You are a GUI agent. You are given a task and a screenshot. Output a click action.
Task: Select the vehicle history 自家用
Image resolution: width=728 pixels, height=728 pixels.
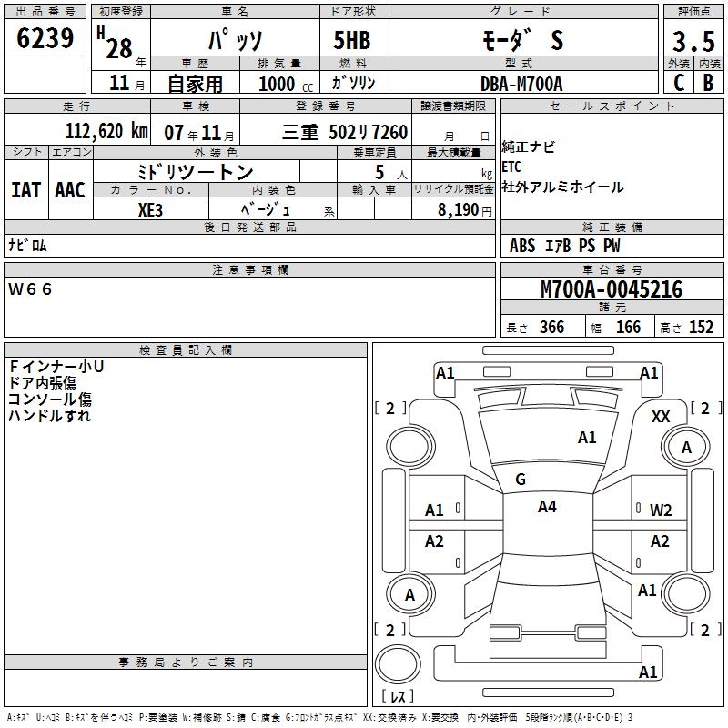195,84
